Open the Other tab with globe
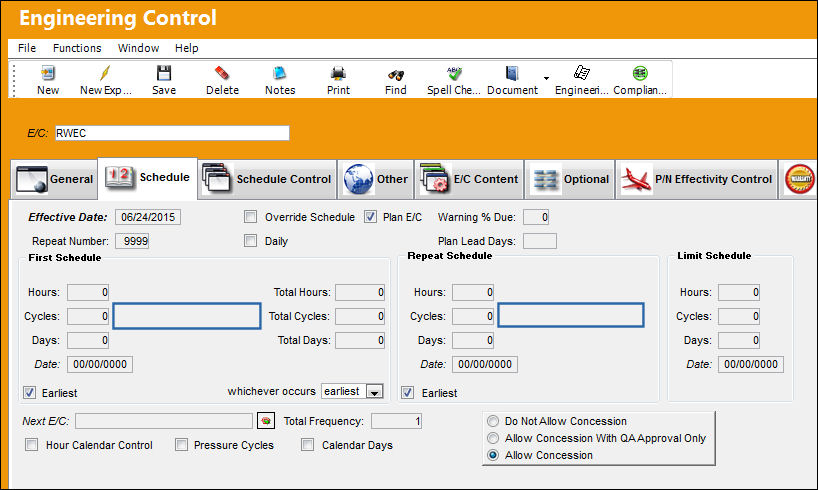The height and width of the screenshot is (490, 818). tap(376, 180)
